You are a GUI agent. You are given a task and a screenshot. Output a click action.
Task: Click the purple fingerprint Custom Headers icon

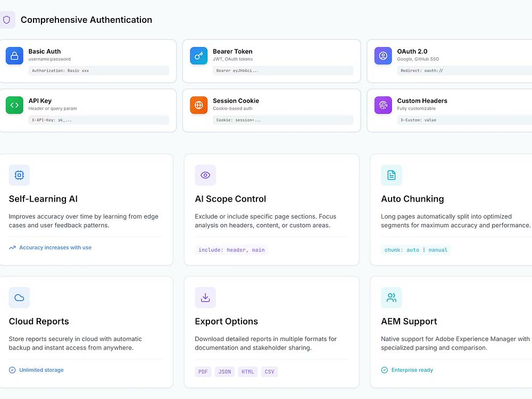pyautogui.click(x=383, y=105)
